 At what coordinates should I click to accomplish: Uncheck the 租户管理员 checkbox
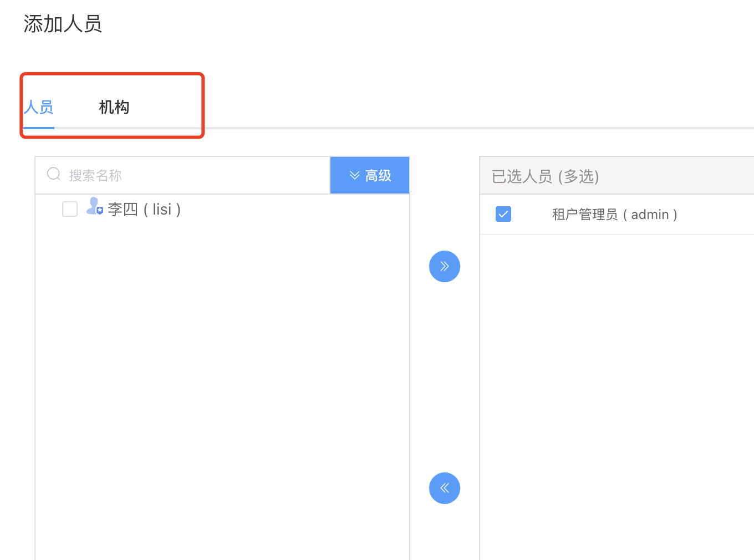pyautogui.click(x=503, y=214)
